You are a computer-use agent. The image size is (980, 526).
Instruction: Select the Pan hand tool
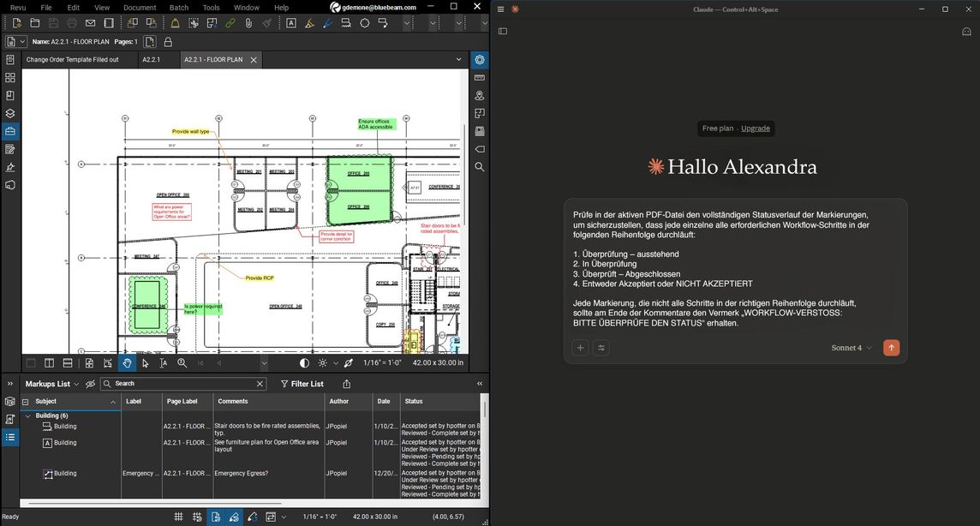tap(127, 363)
